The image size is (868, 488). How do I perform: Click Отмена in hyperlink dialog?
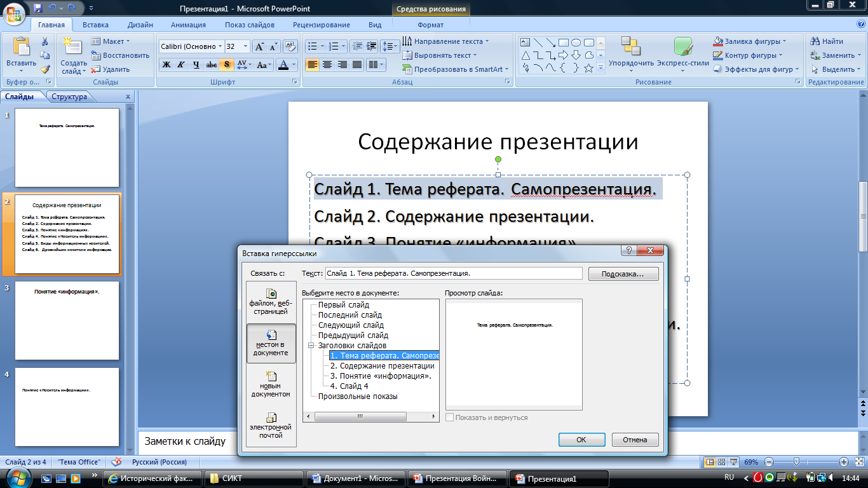[635, 439]
